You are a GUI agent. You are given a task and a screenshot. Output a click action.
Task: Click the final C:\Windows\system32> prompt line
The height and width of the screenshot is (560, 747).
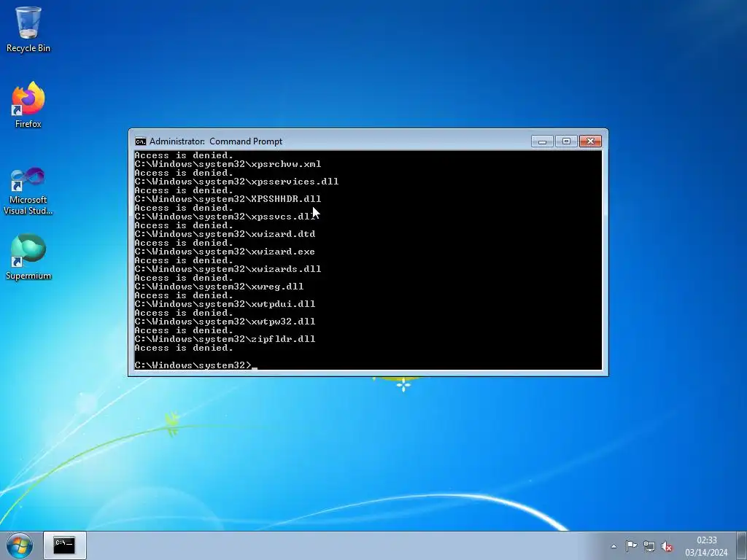point(196,365)
